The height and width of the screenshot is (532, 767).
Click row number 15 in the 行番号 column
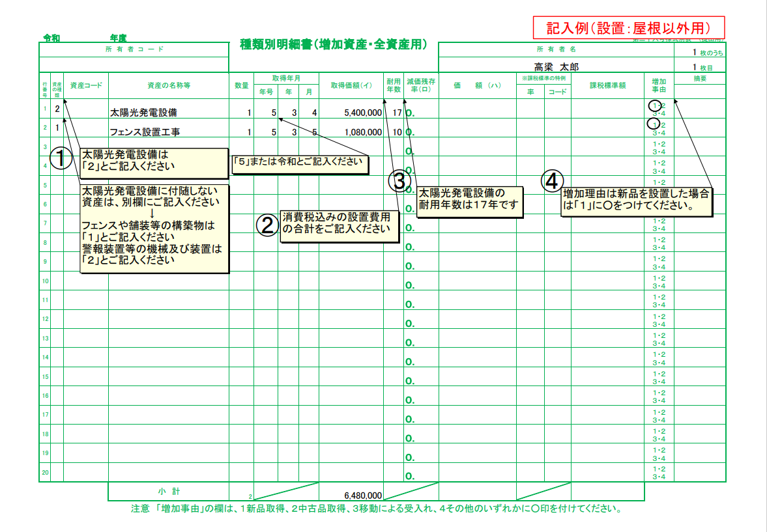pyautogui.click(x=45, y=376)
